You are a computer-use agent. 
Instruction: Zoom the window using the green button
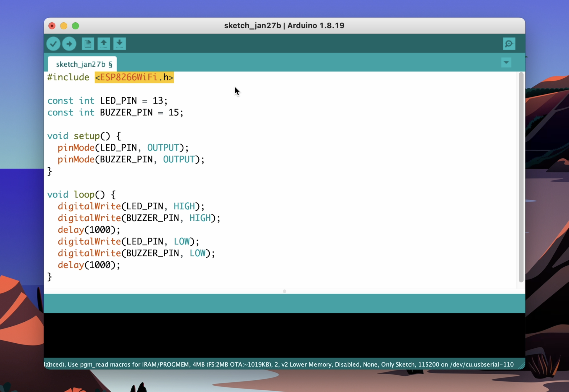(75, 26)
